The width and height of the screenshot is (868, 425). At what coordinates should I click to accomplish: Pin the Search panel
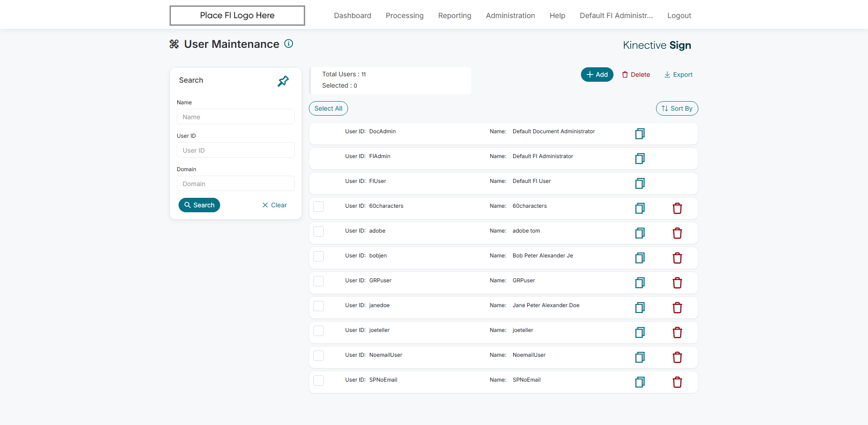point(283,81)
